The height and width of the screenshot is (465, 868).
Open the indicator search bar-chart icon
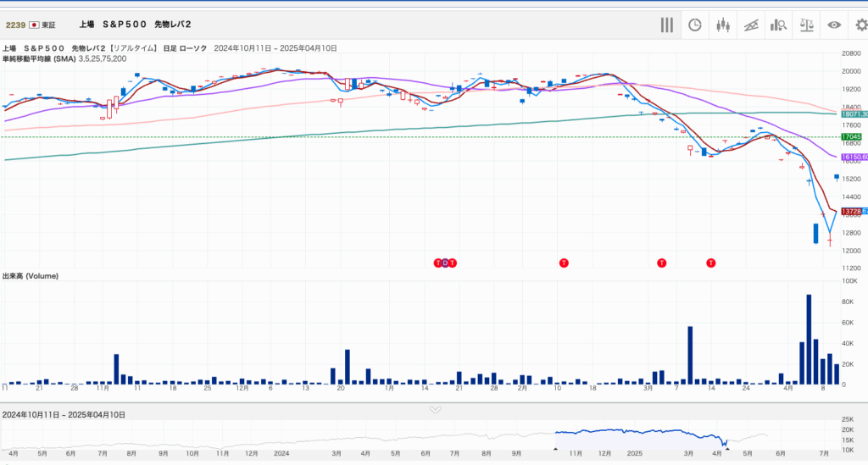[x=778, y=25]
